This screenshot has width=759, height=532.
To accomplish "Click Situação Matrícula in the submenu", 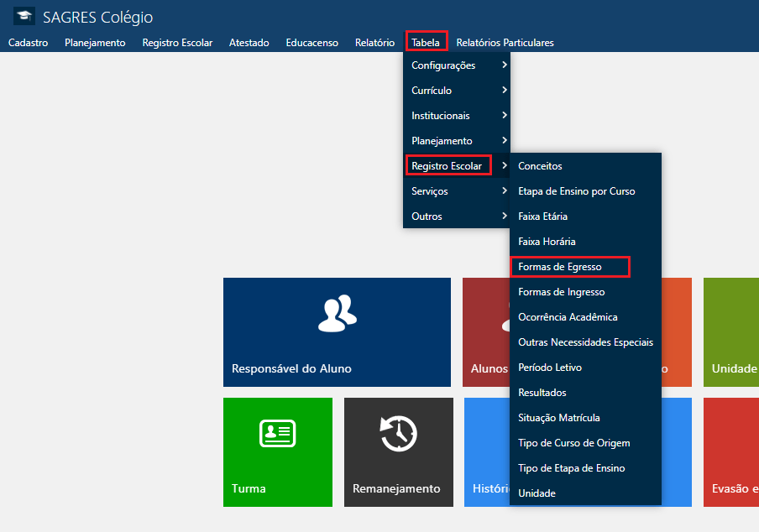I will pyautogui.click(x=558, y=418).
